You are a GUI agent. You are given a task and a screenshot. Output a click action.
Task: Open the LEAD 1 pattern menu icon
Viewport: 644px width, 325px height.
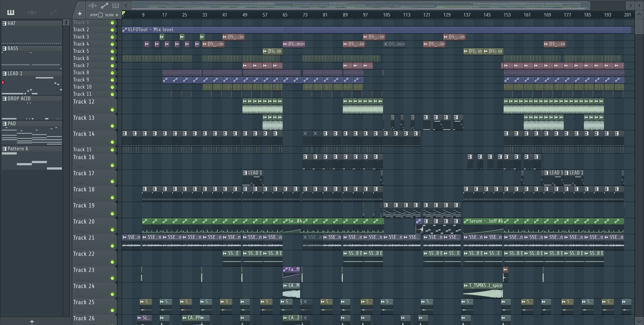click(x=4, y=74)
